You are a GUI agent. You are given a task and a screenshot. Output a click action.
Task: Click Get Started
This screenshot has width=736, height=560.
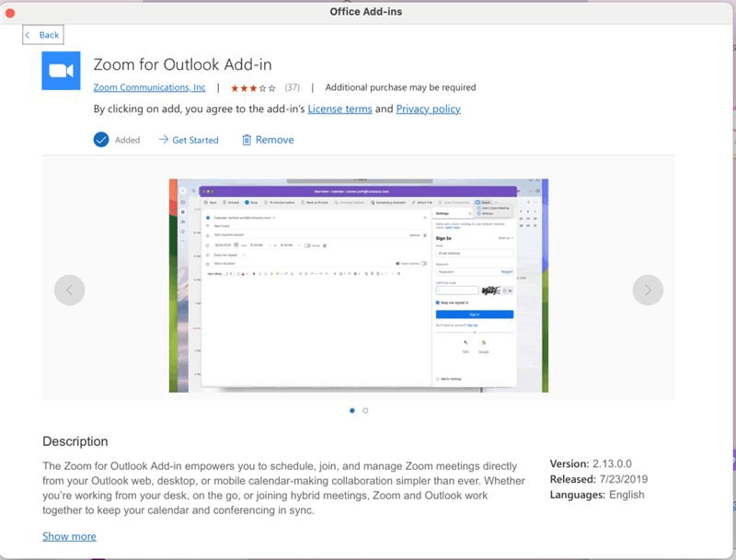189,140
